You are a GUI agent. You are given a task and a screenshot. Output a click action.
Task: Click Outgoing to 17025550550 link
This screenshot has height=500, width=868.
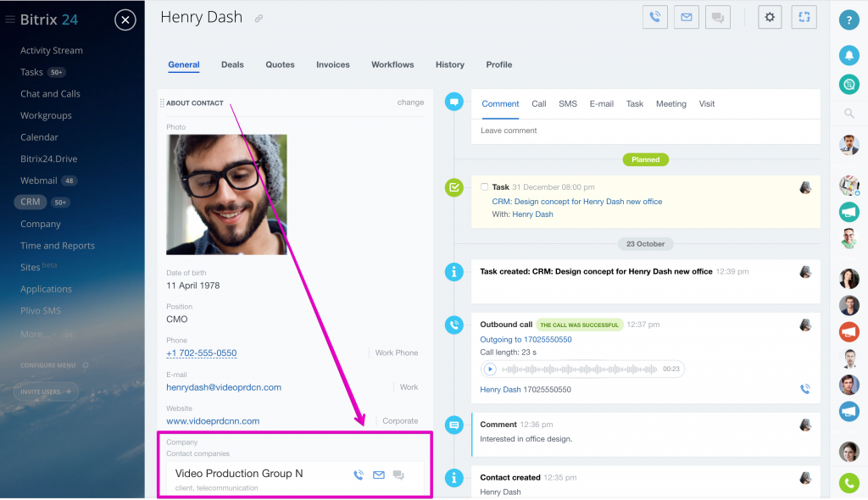(x=526, y=340)
